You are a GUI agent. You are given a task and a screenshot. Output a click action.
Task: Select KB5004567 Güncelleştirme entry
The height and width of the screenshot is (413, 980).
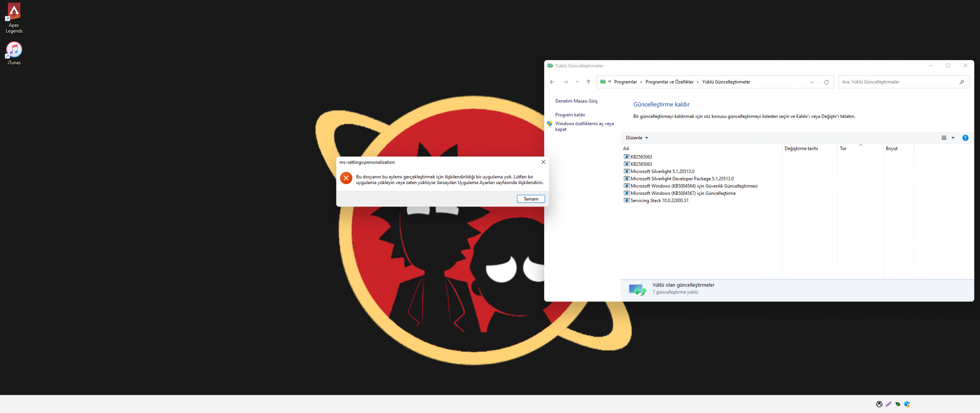[x=683, y=193]
